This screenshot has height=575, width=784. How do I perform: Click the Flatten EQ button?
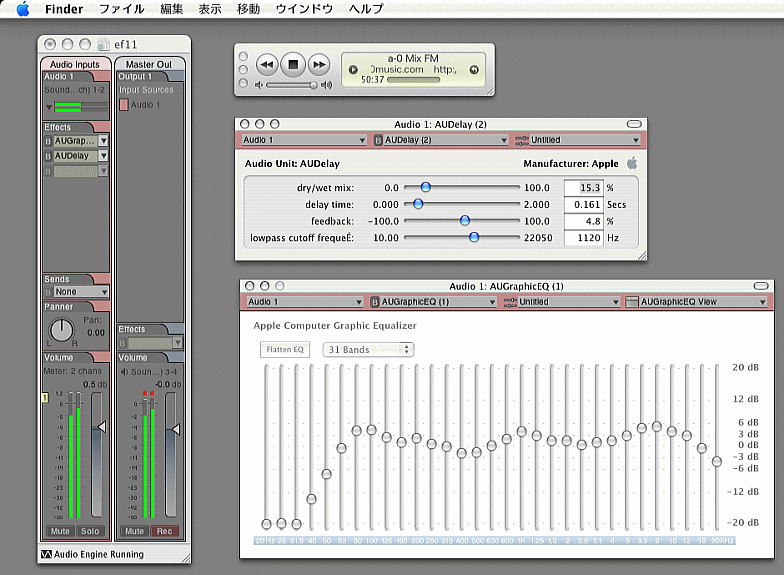[x=284, y=349]
